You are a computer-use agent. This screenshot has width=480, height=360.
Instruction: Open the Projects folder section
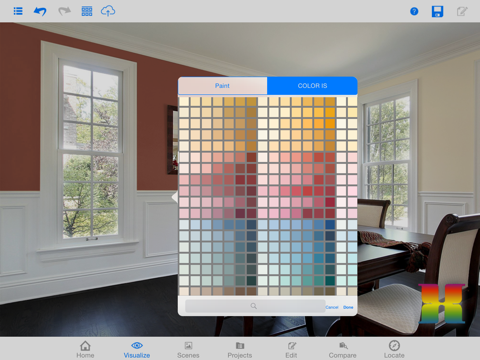click(240, 349)
